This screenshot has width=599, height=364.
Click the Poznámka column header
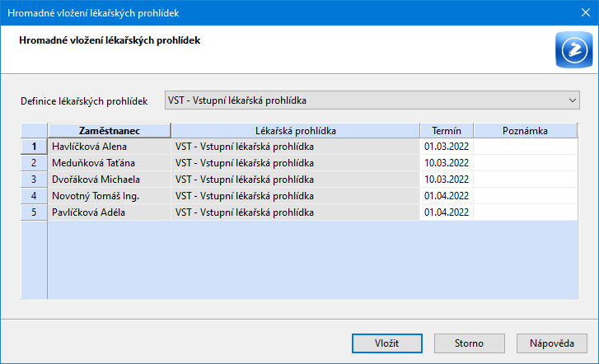[x=526, y=131]
